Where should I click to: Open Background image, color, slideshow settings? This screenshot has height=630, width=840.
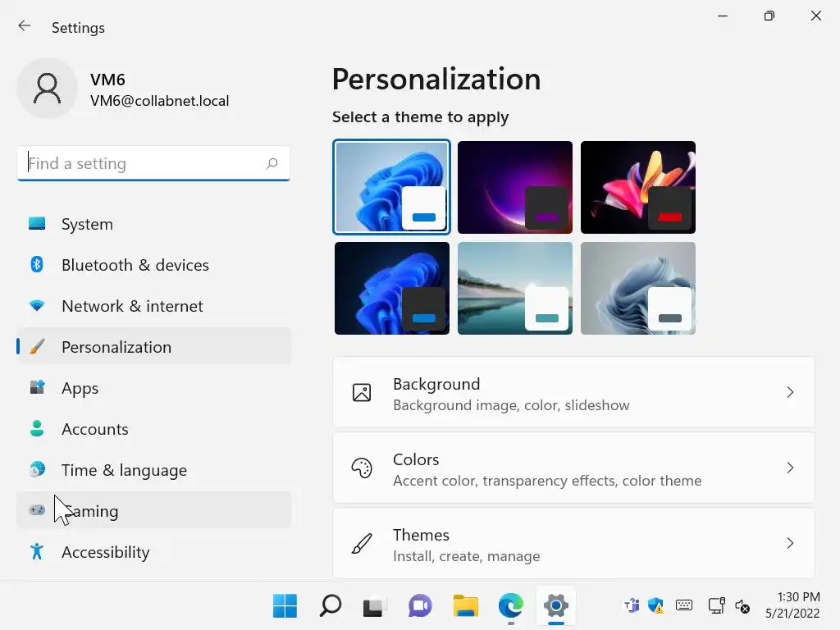(x=573, y=393)
